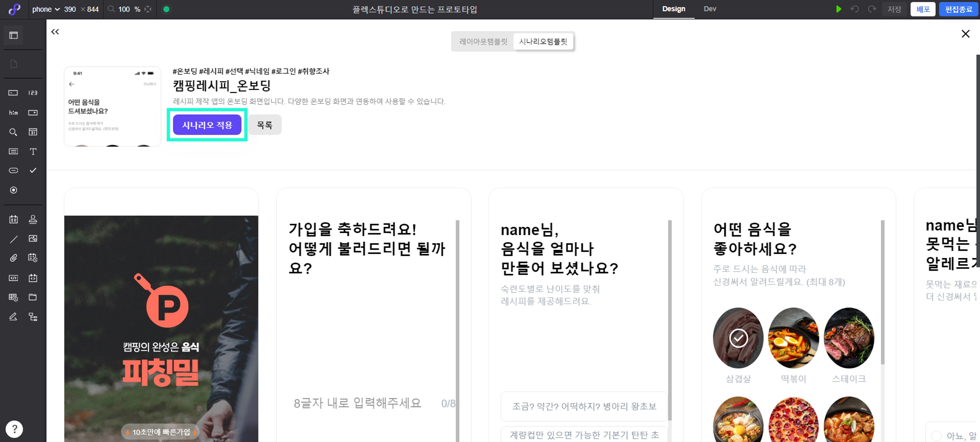Click the 시나리오 적용 apply button
This screenshot has width=980, height=442.
click(x=207, y=125)
